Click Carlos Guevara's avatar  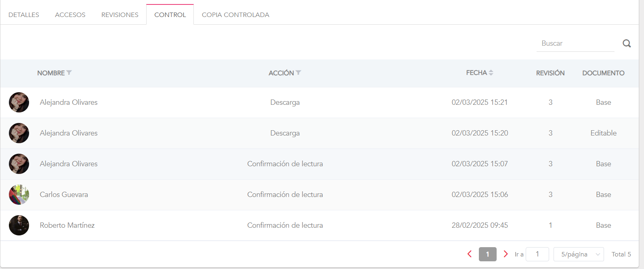(19, 195)
